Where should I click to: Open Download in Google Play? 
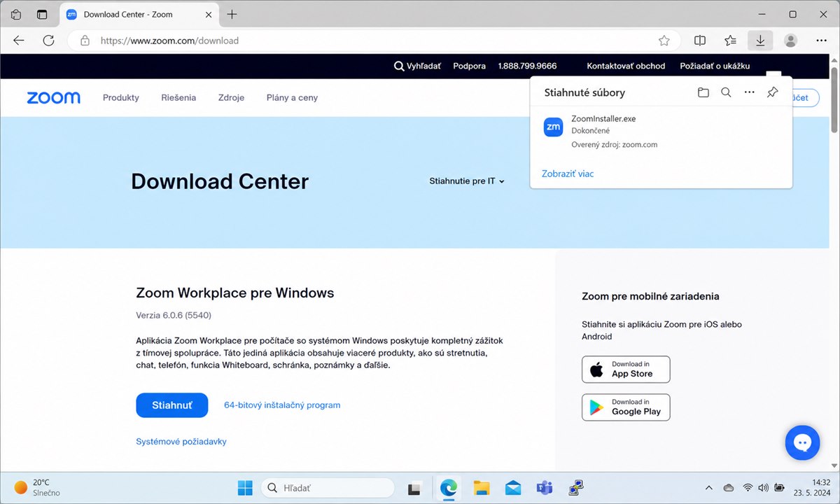tap(626, 407)
